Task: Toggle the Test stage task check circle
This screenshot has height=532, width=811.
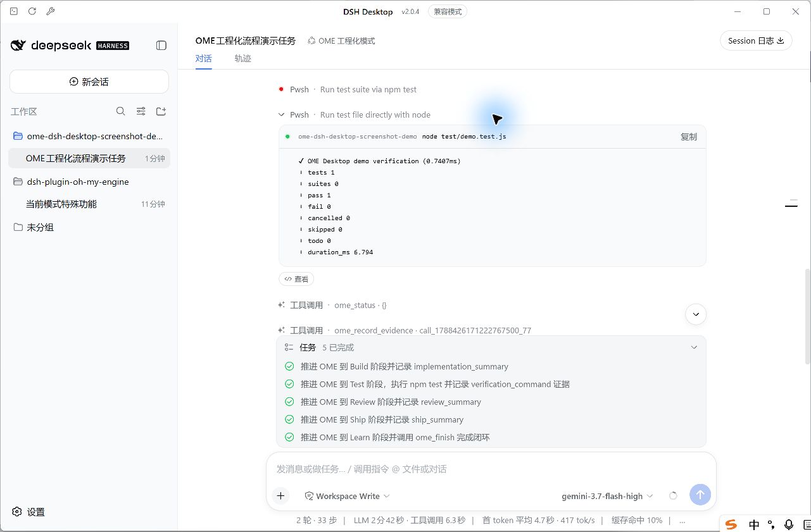Action: (289, 384)
